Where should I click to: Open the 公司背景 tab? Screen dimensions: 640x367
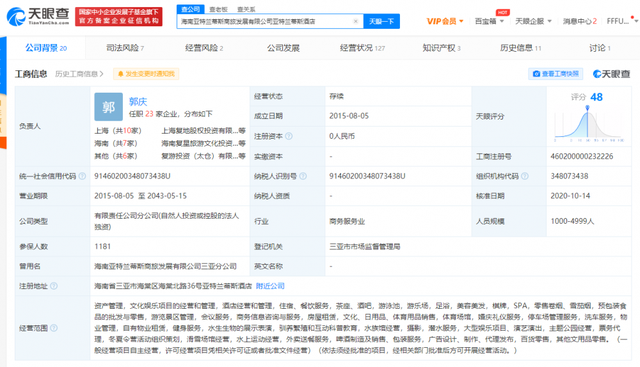click(46, 48)
